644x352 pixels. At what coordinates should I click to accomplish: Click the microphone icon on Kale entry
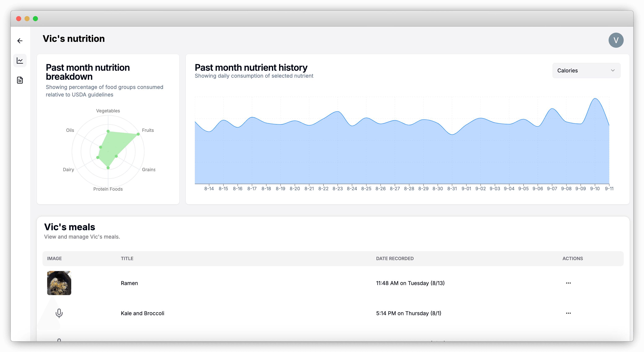pyautogui.click(x=59, y=313)
